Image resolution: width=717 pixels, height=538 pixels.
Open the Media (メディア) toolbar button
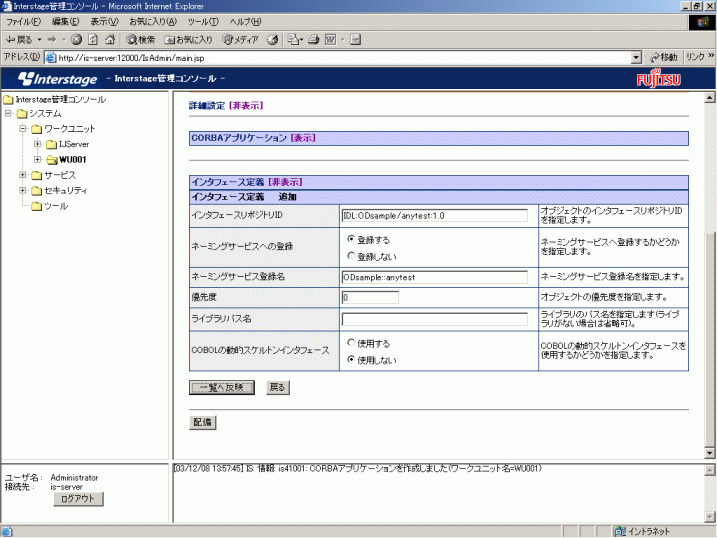(241, 40)
